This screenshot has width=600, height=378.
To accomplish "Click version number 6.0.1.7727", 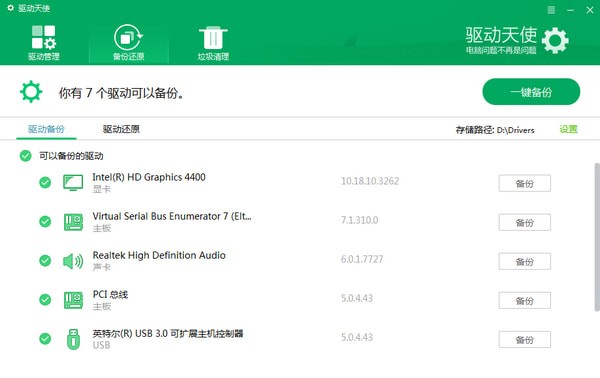I will click(x=362, y=259).
